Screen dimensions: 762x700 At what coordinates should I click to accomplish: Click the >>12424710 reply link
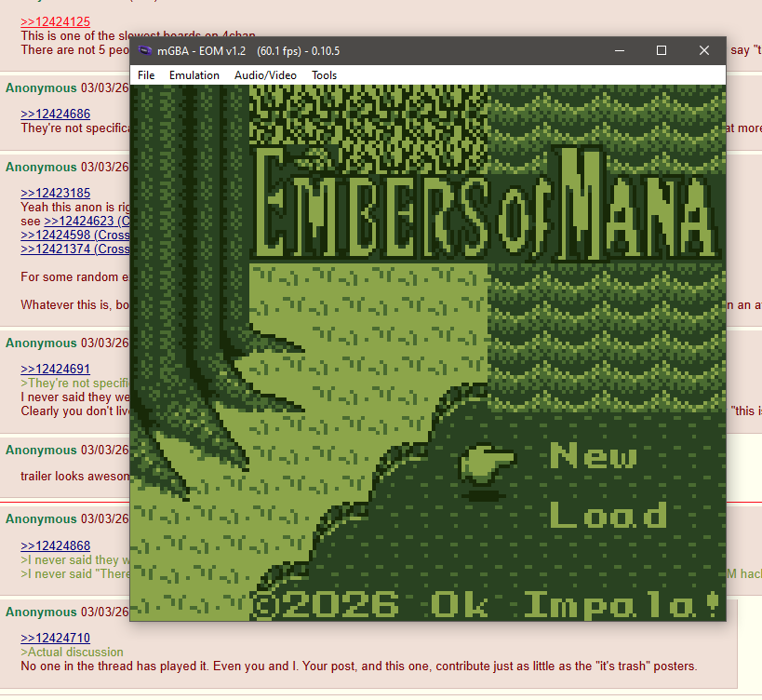(55, 638)
